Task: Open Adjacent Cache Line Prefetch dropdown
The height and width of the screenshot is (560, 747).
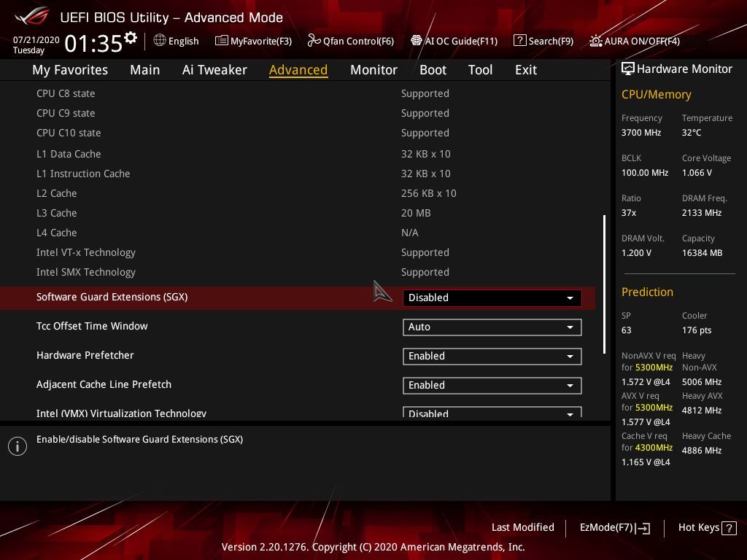Action: (492, 385)
